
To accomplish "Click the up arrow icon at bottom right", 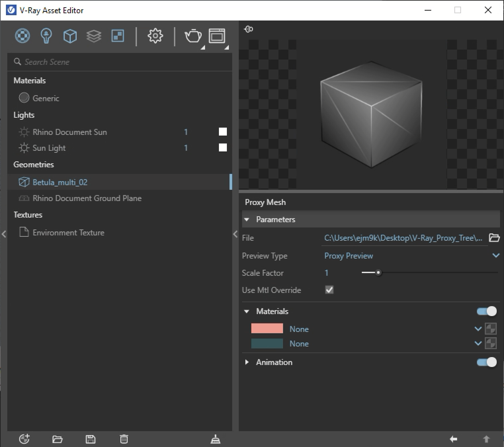I will coord(486,439).
